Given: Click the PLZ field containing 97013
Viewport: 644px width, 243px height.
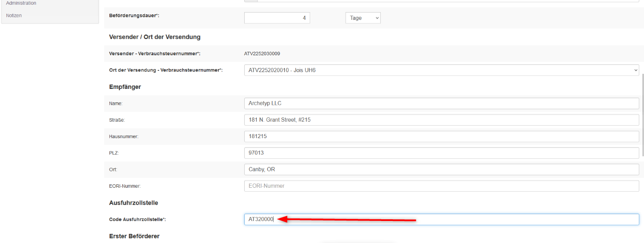Looking at the screenshot, I should (x=441, y=153).
